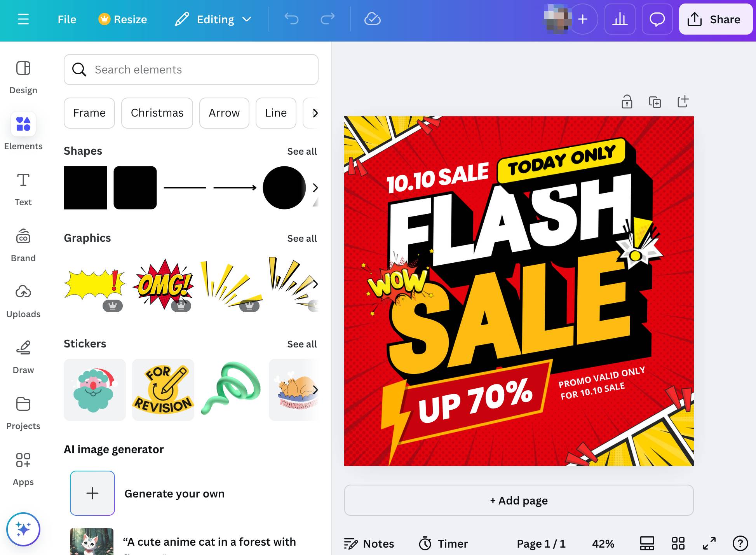Expand the arrow navigation button in filters
Image resolution: width=756 pixels, height=555 pixels.
[314, 113]
